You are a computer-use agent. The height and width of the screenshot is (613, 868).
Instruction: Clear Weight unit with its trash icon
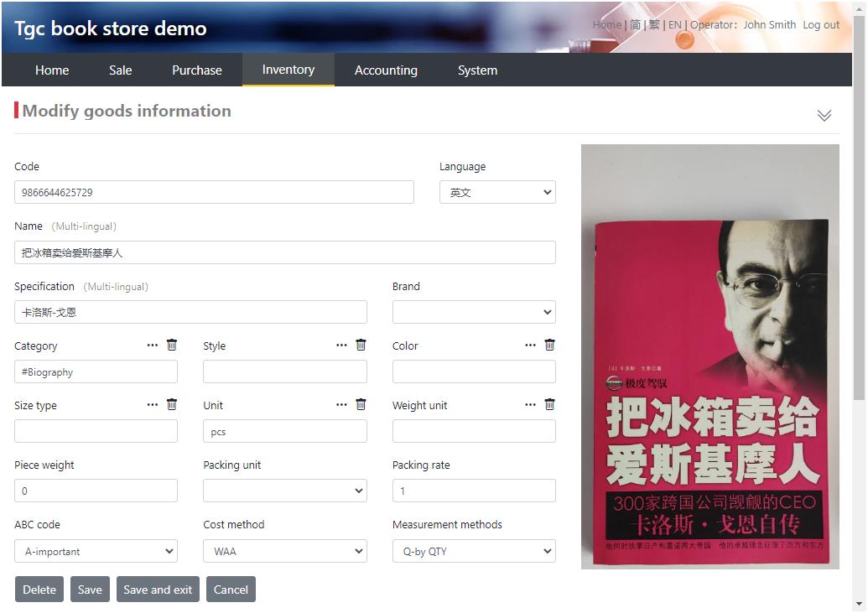[549, 405]
